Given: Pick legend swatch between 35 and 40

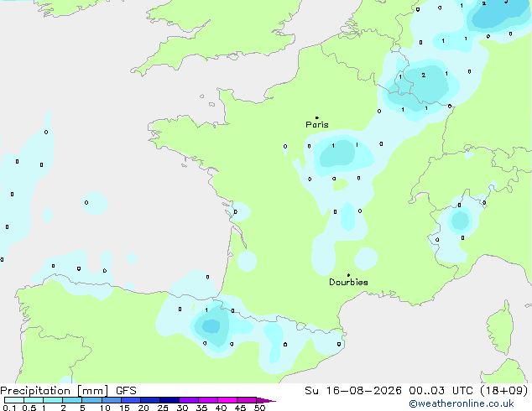Looking at the screenshot, I should pyautogui.click(x=208, y=400).
